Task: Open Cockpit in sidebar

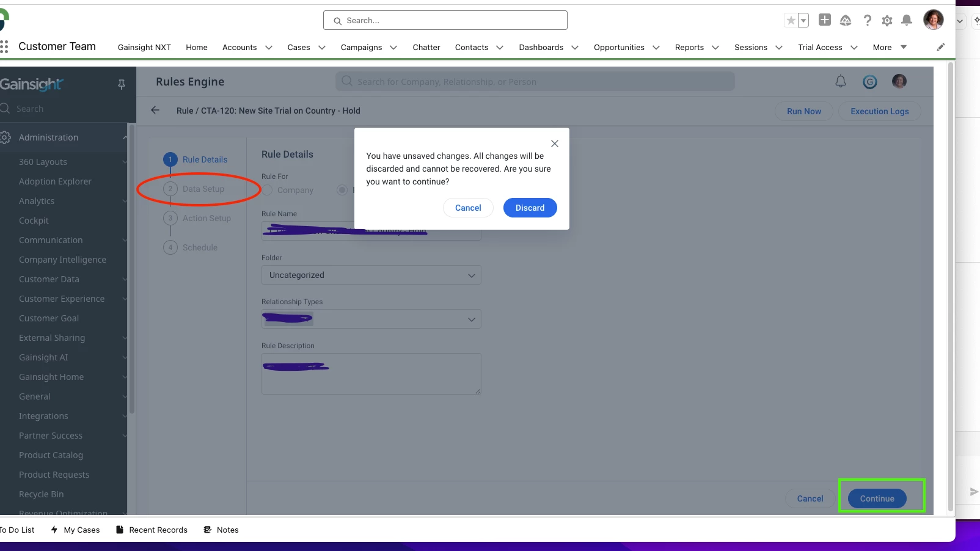Action: tap(34, 221)
